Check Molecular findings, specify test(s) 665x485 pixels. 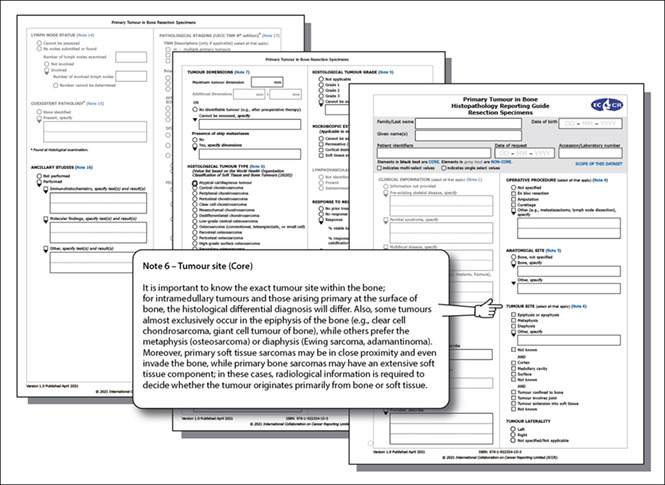46,219
